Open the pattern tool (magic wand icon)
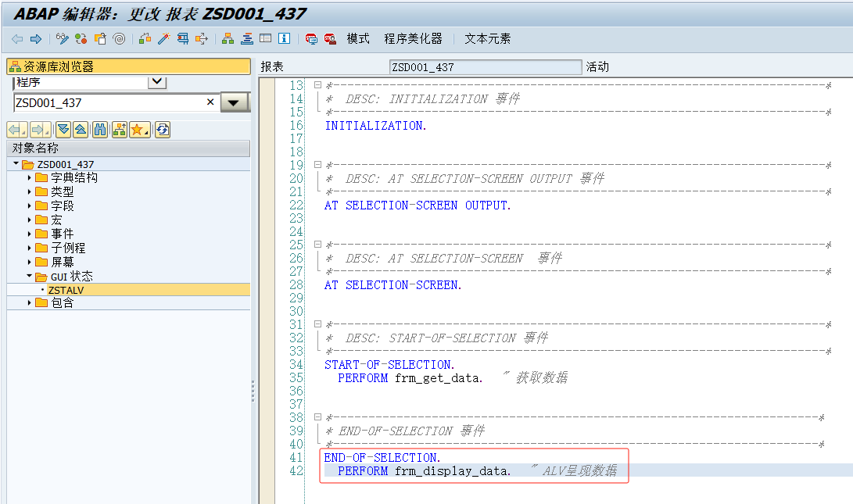Viewport: 853px width, 504px height. 162,38
